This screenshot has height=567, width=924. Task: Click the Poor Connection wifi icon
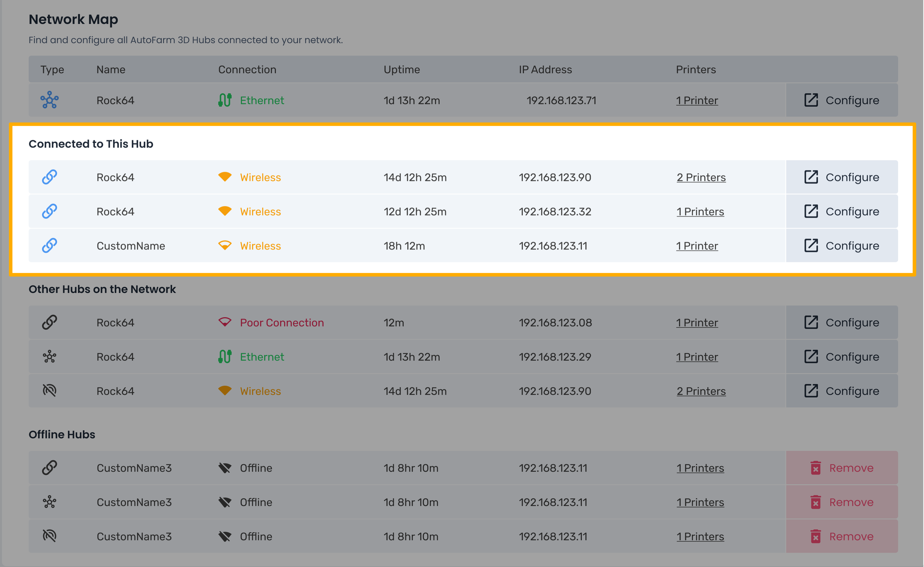(225, 322)
